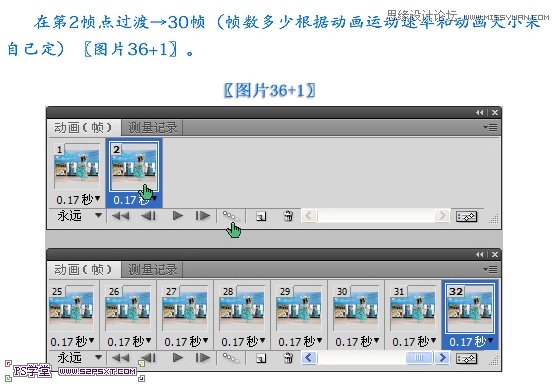The image size is (560, 387).
Task: Select frame 2 thumbnail
Action: 134,167
